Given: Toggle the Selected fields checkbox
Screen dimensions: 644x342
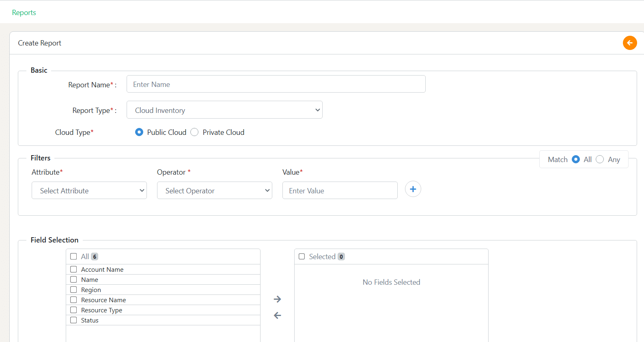Looking at the screenshot, I should point(302,256).
